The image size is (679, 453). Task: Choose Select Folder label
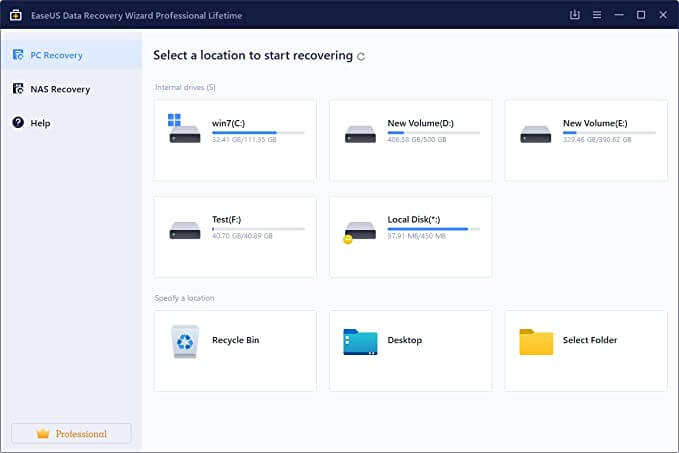590,340
